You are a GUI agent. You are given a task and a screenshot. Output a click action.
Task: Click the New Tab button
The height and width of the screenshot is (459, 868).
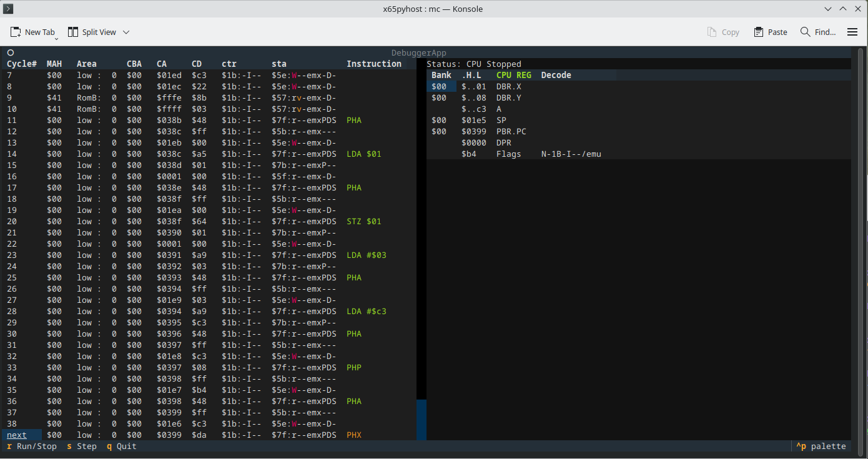pyautogui.click(x=32, y=32)
